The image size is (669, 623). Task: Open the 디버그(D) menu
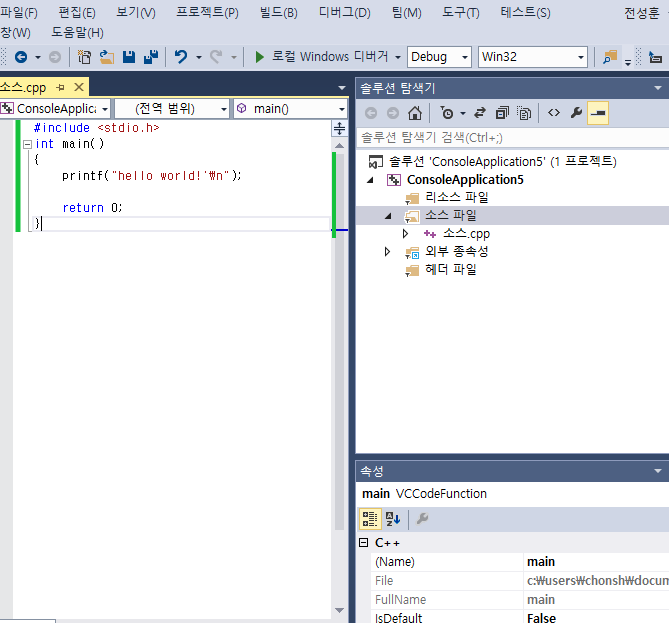coord(344,13)
